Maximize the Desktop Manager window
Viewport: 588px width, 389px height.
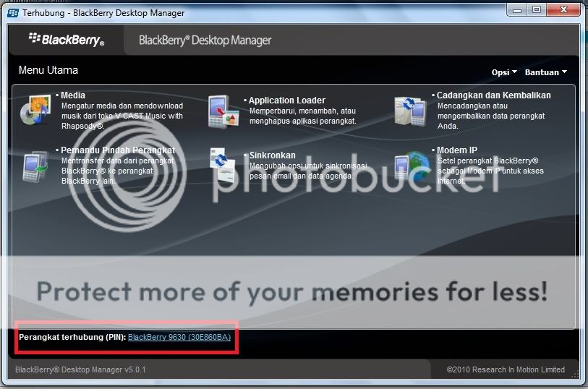pos(537,9)
